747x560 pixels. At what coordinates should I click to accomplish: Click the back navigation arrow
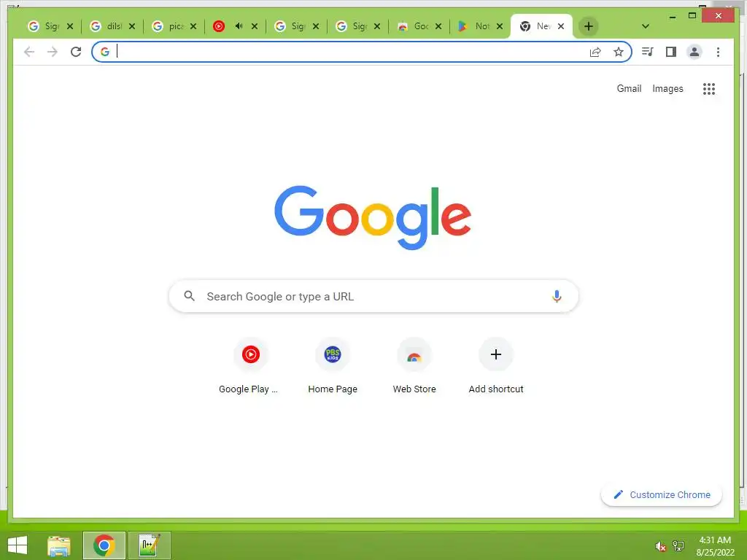(x=29, y=52)
